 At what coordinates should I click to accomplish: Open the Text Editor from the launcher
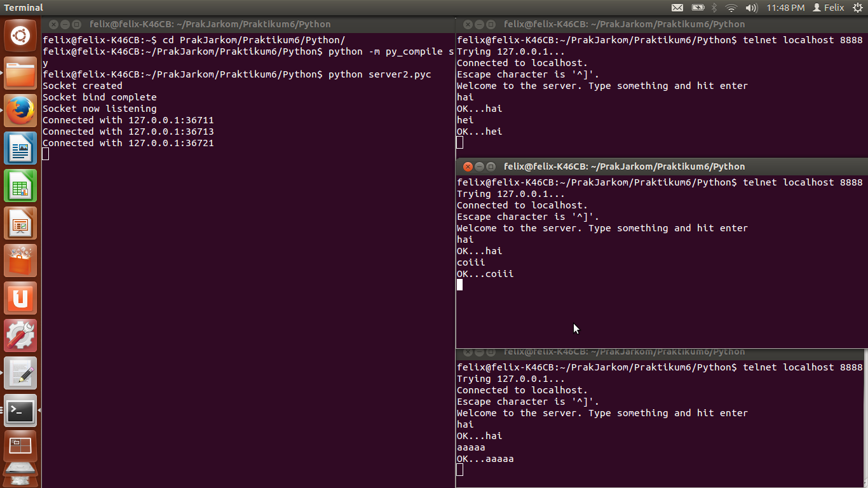point(20,374)
